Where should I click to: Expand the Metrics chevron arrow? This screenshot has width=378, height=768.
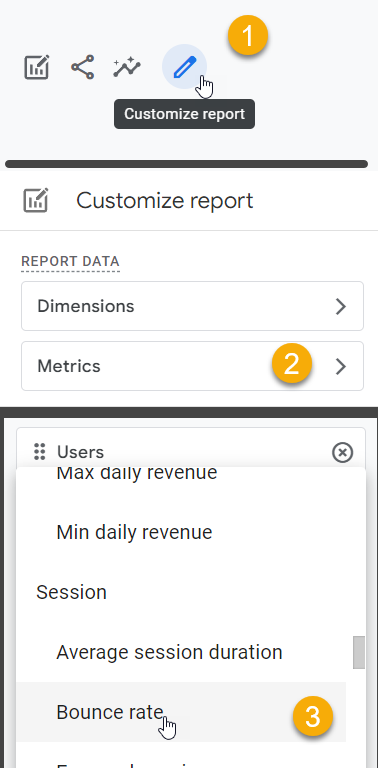(x=341, y=366)
